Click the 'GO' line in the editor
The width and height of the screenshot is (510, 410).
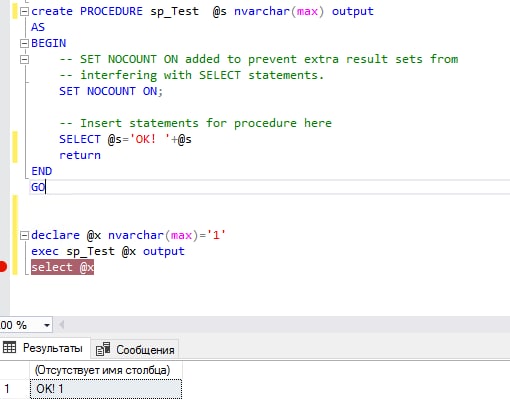pyautogui.click(x=38, y=187)
